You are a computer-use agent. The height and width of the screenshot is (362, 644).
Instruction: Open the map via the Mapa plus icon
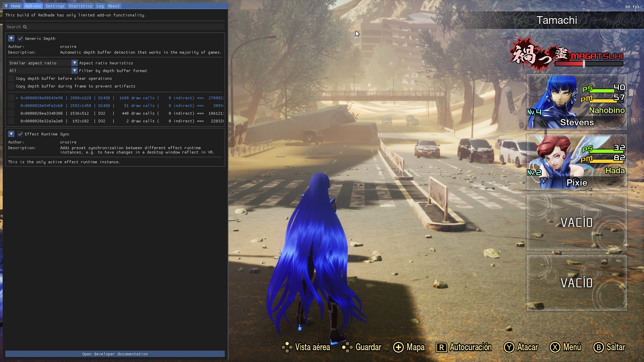click(x=398, y=348)
